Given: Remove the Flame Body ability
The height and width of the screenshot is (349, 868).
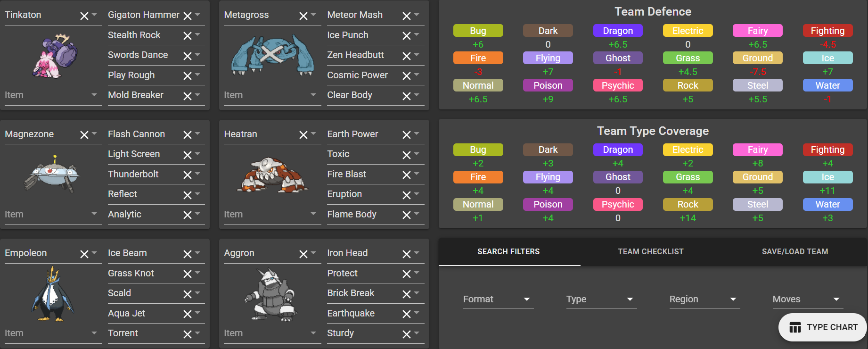Looking at the screenshot, I should click(407, 215).
